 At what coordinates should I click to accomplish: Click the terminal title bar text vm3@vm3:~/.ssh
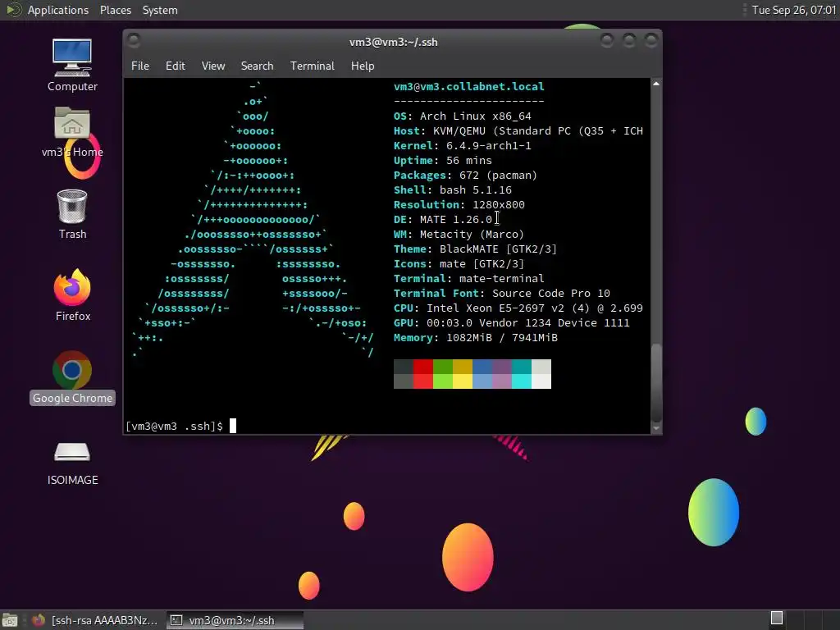pos(393,43)
